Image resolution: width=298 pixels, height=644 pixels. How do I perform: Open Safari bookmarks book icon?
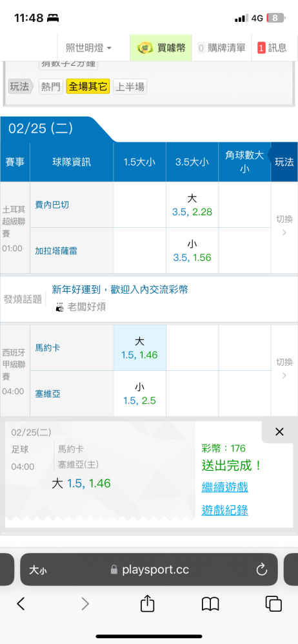pos(210,604)
